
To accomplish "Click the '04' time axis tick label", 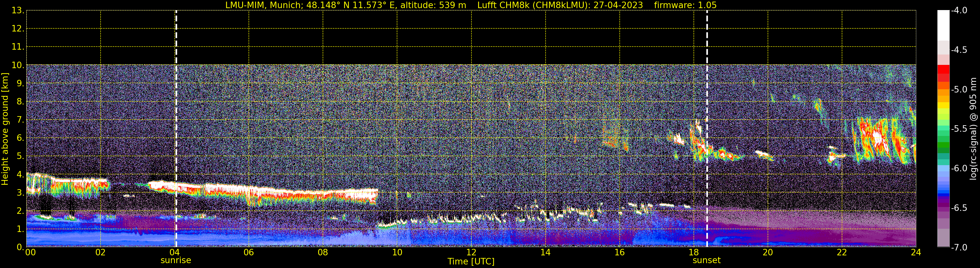I will 175,252.
